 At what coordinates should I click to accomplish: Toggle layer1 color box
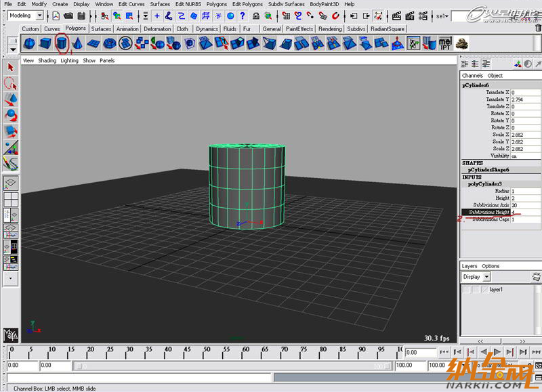click(483, 290)
